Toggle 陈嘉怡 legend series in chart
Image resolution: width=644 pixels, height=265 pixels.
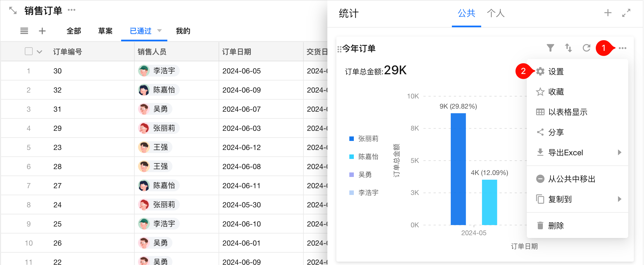tap(364, 157)
